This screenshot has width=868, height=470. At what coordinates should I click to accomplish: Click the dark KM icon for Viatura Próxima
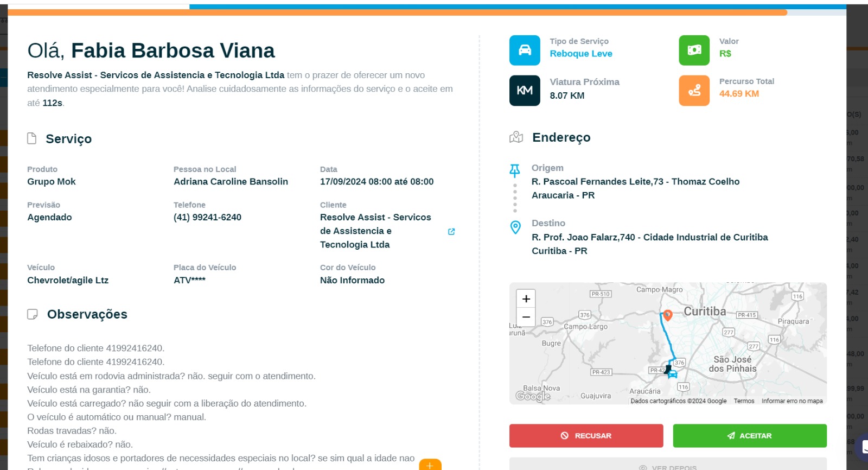coord(525,91)
